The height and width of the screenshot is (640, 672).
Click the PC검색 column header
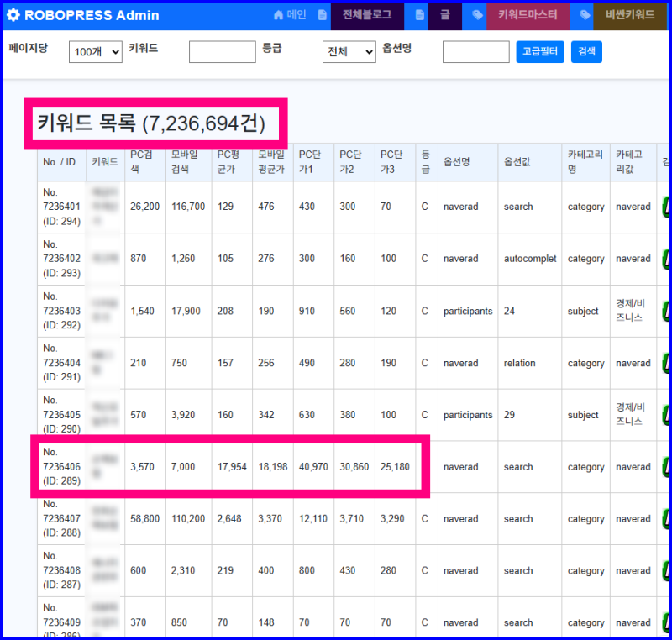(x=145, y=162)
